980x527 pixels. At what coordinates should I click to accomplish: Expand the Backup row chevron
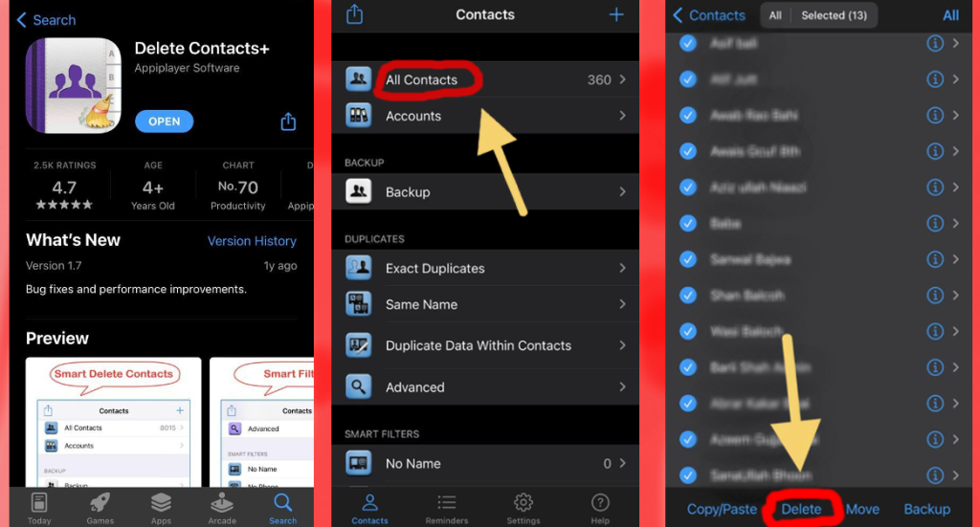point(622,191)
